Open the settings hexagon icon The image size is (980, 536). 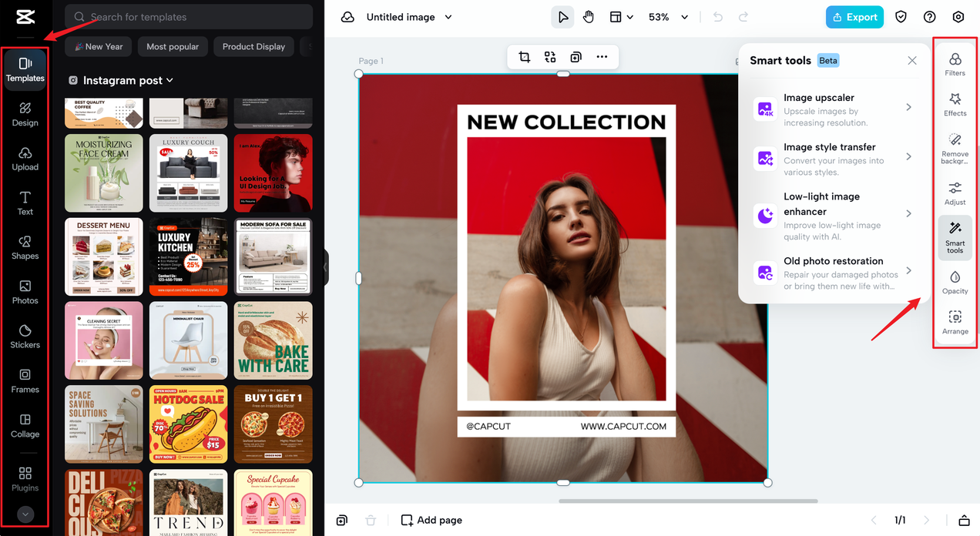coord(958,17)
